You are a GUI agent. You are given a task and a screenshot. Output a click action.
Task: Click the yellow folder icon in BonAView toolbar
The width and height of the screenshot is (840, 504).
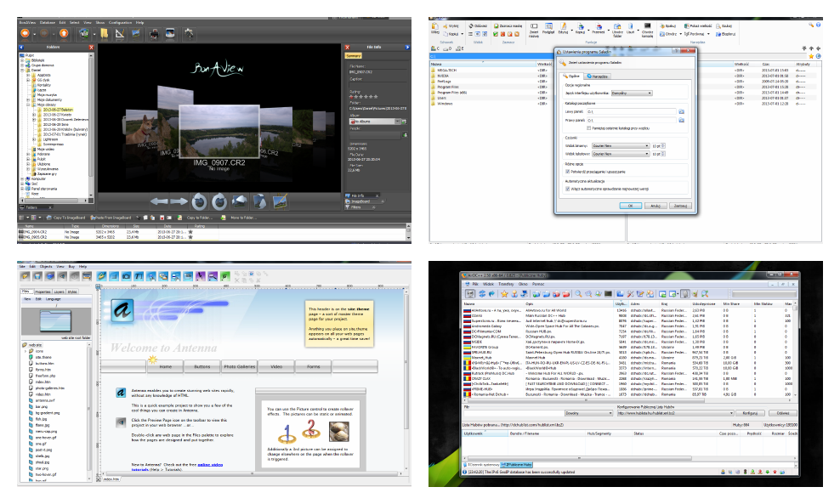(104, 34)
